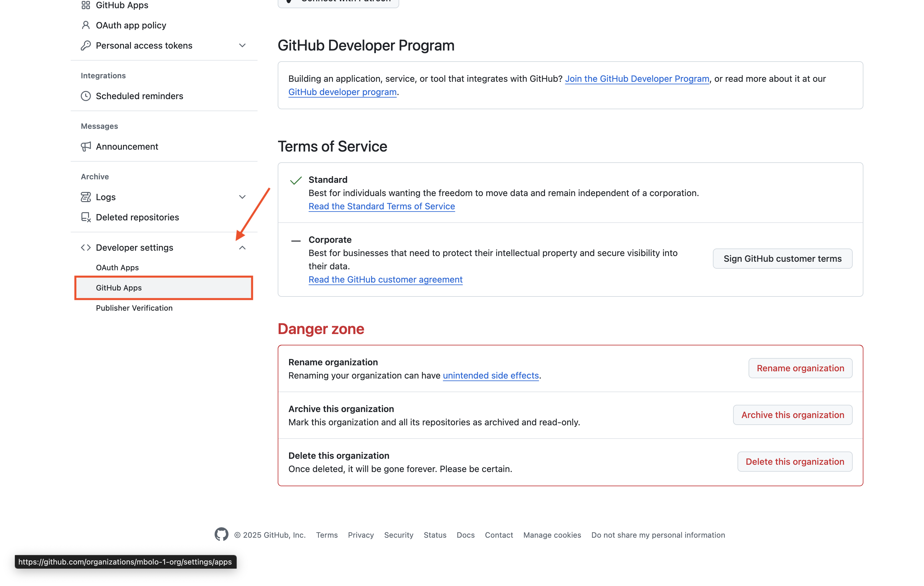This screenshot has height=586, width=924.
Task: Click the GitHub Apps grid icon
Action: click(x=86, y=5)
